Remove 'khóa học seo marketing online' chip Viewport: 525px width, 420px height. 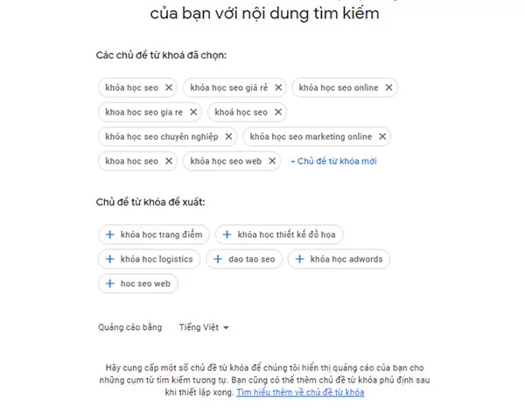(382, 136)
